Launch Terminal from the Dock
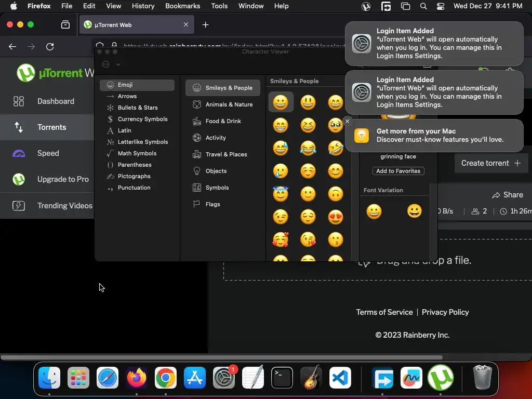 coord(282,378)
